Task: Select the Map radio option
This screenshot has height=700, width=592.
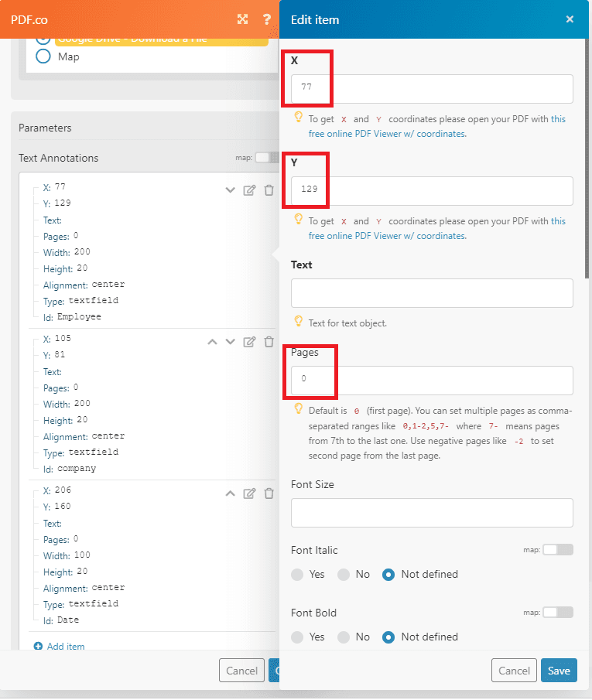Action: tap(43, 56)
